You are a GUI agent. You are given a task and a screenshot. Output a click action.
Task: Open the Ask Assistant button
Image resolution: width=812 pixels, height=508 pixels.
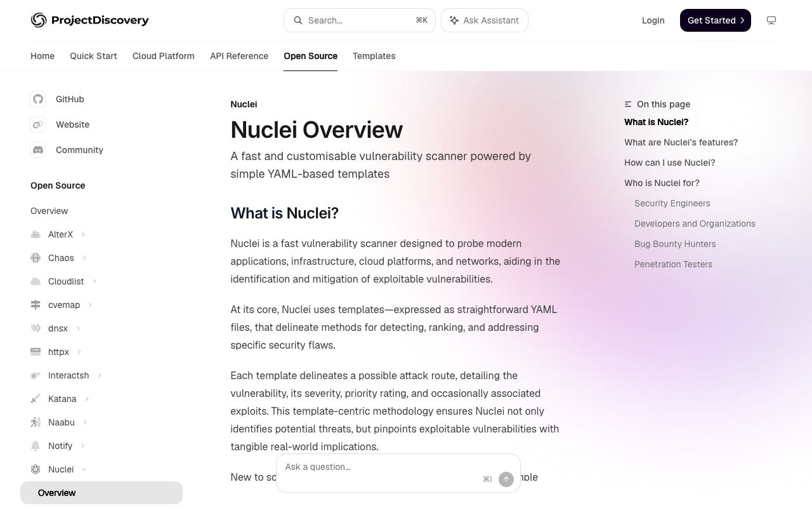click(485, 20)
